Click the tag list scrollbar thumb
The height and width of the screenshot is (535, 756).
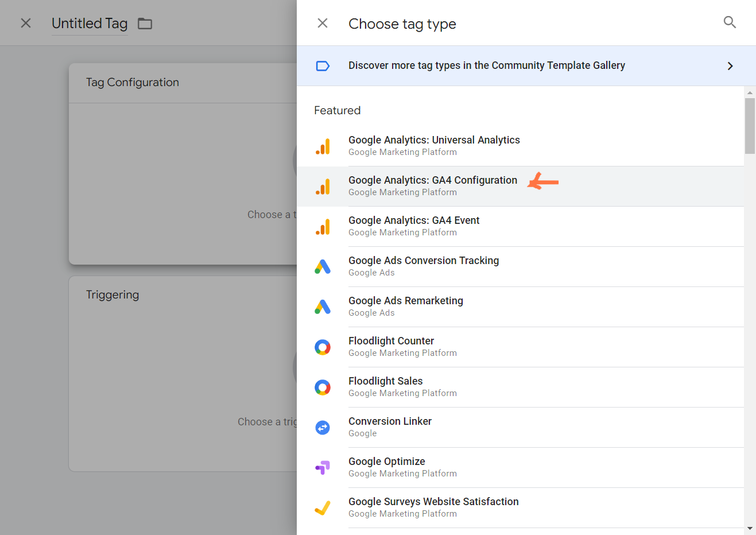tap(750, 126)
